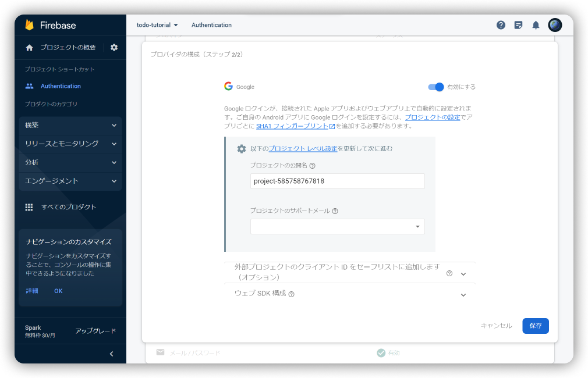Click the Authentication people icon in sidebar

pyautogui.click(x=29, y=86)
